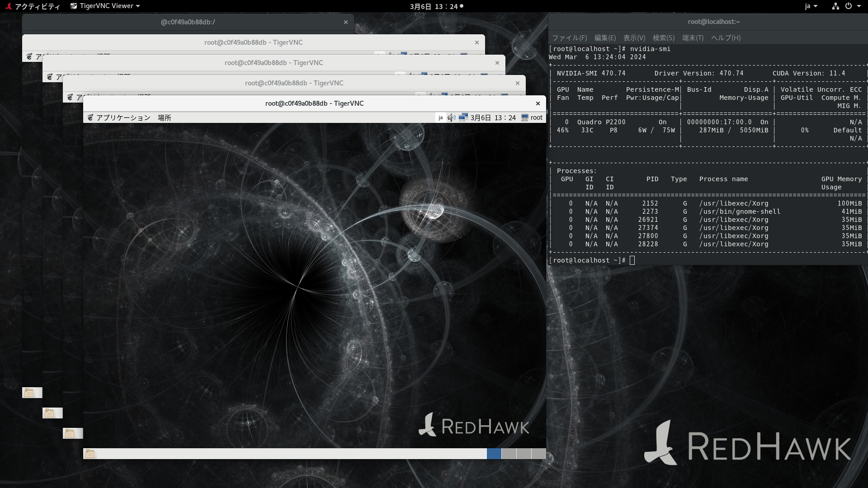Open the host ja input source menu
The width and height of the screenshot is (868, 488).
(811, 6)
